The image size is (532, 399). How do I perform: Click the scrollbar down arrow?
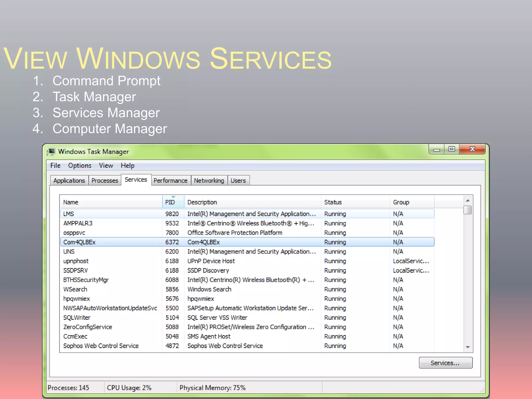tap(468, 347)
